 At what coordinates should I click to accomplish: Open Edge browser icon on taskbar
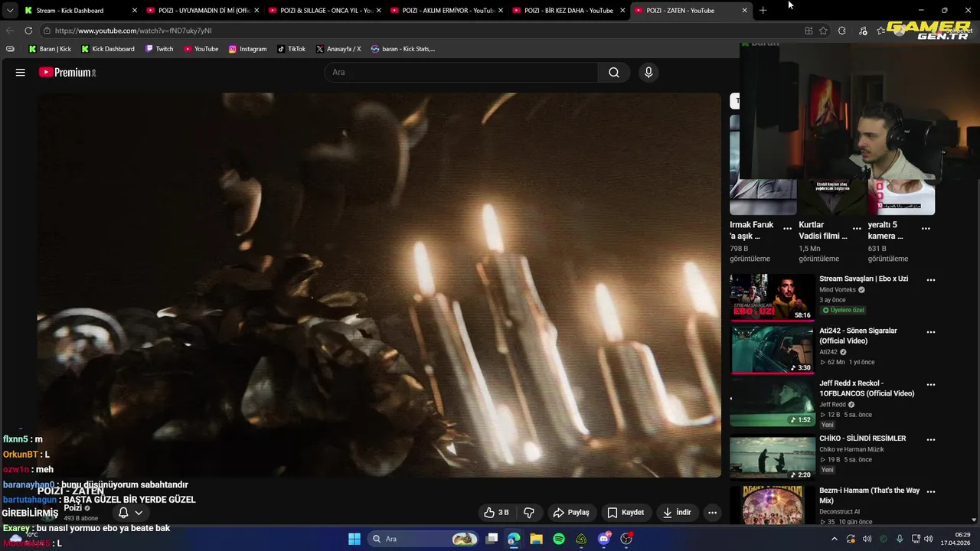click(514, 539)
